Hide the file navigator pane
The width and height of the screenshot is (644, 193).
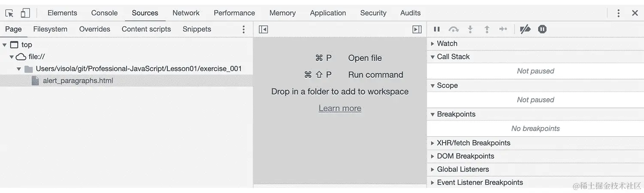pos(263,29)
